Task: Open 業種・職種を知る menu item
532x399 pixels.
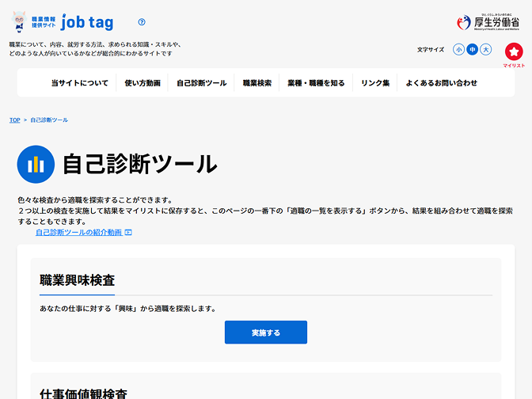Action: point(316,83)
